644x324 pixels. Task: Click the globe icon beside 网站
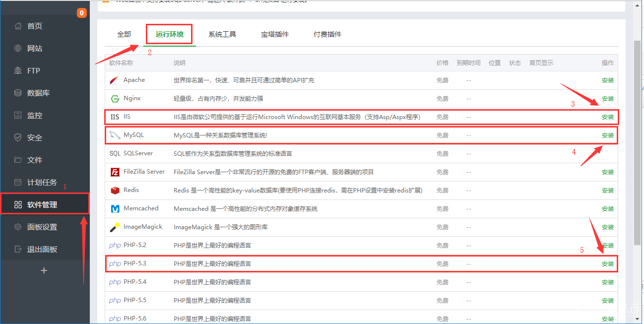point(18,48)
